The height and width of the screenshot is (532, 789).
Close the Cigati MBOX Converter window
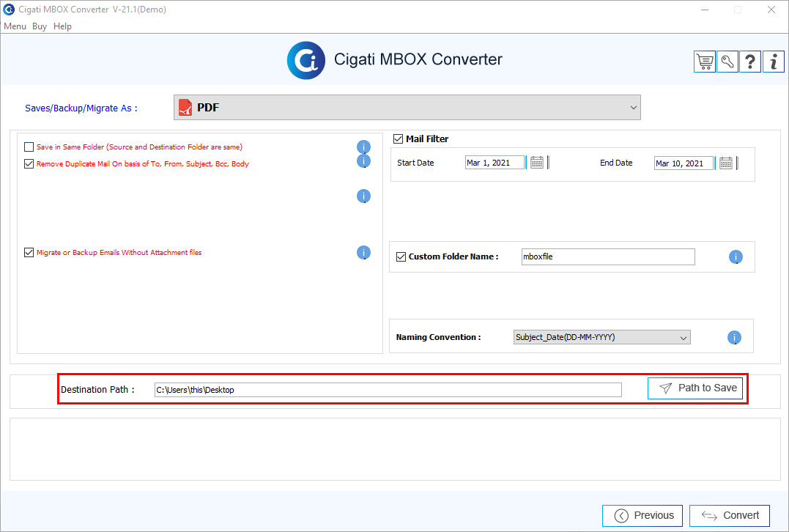pyautogui.click(x=771, y=10)
